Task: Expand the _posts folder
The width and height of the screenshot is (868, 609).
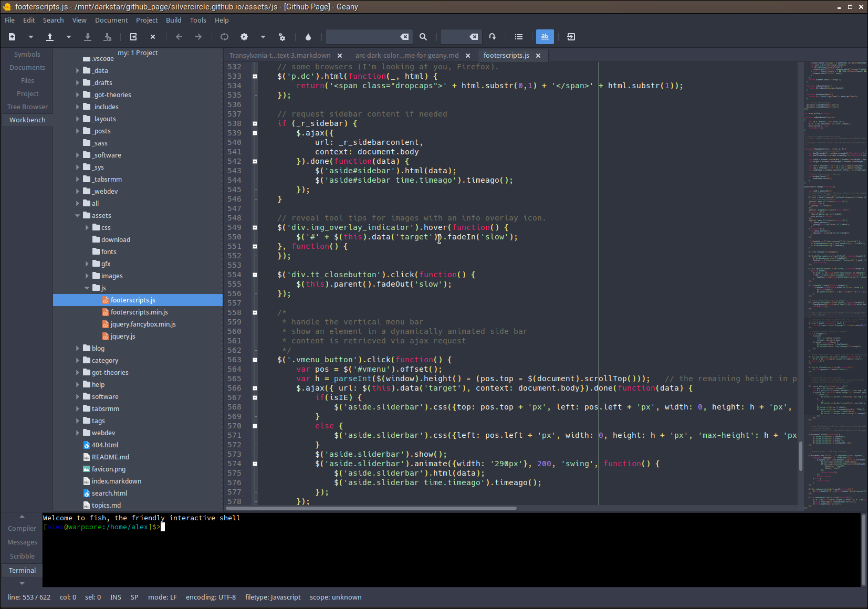Action: coord(78,131)
